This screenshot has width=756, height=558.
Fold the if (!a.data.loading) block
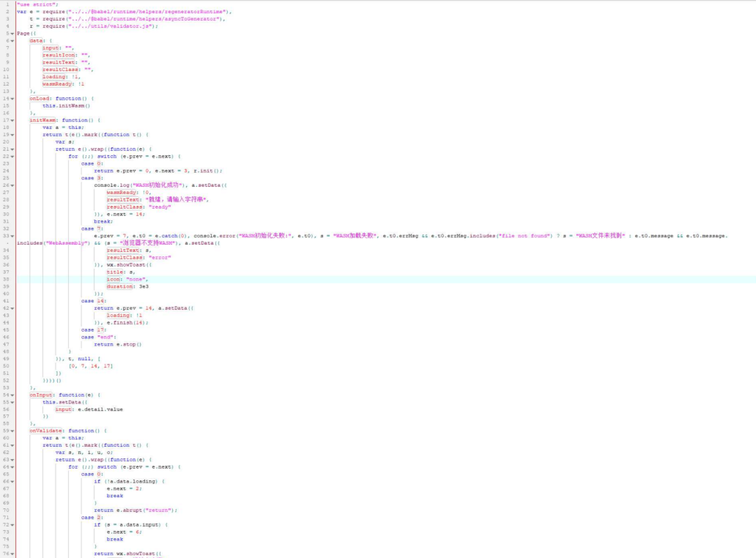tap(12, 481)
